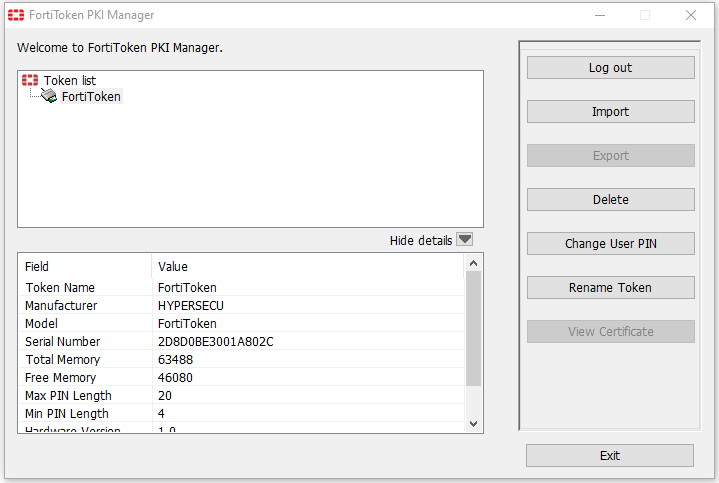Screen dimensions: 719x483
Task: Select the Model field cell
Action: point(85,323)
